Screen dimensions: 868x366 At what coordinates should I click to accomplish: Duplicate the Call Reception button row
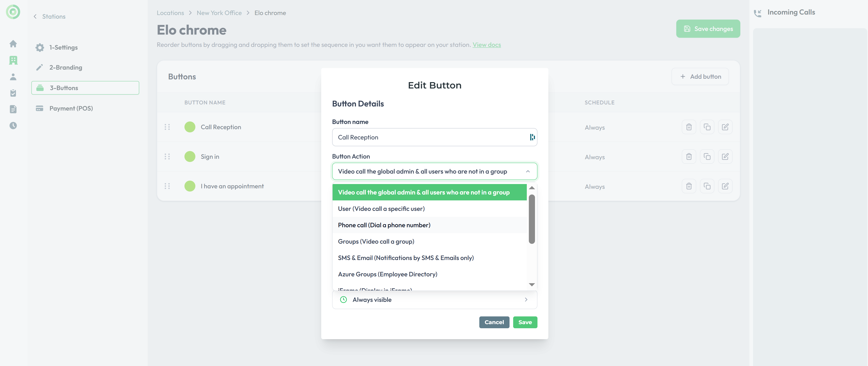point(707,127)
